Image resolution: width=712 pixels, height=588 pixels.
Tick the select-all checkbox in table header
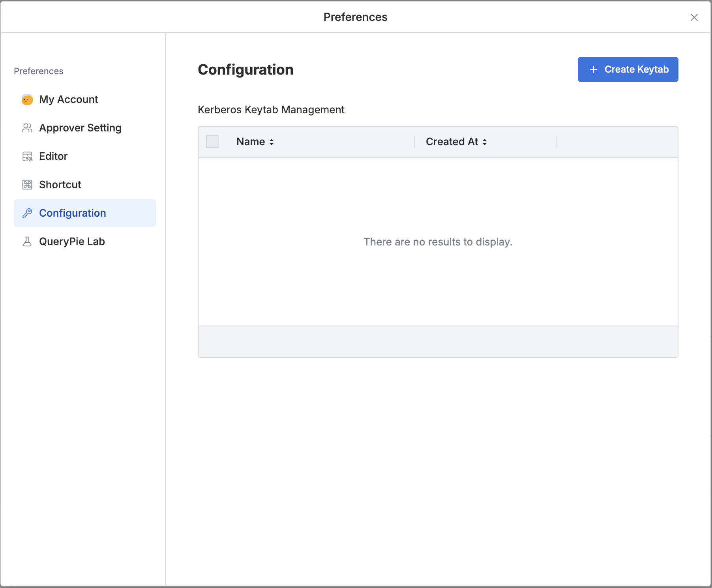[x=212, y=142]
